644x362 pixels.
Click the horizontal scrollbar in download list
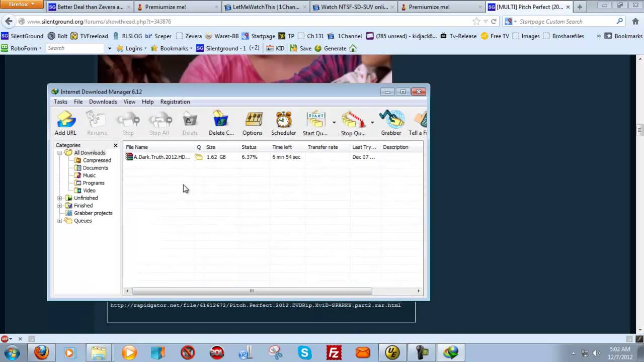coord(252,291)
